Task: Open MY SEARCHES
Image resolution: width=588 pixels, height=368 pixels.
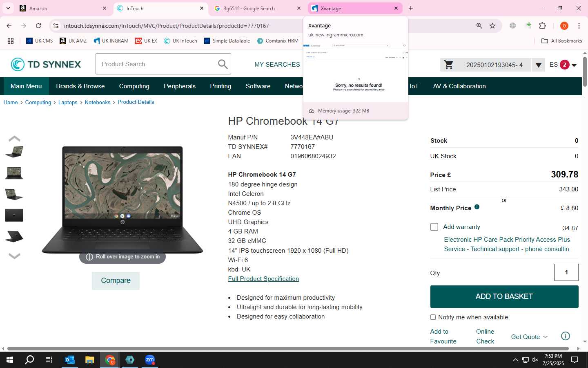Action: (277, 65)
